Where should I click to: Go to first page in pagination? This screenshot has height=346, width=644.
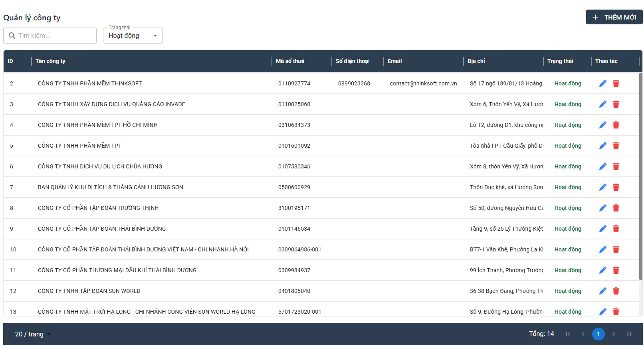pos(568,334)
